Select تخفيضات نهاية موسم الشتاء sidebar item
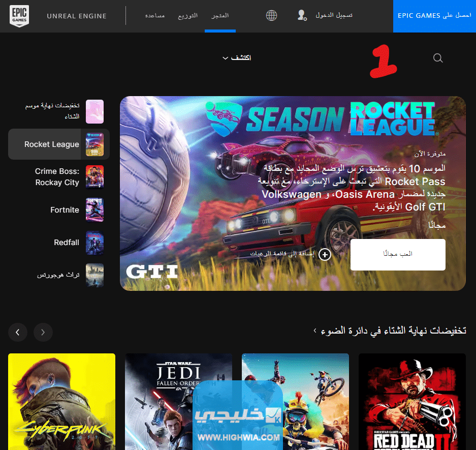The image size is (476, 450). [58, 111]
